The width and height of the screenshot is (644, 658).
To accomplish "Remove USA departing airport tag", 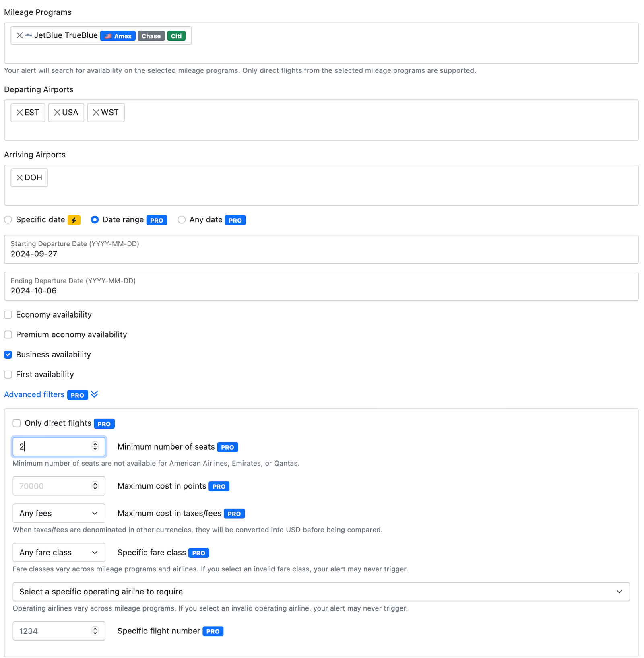I will pos(57,113).
